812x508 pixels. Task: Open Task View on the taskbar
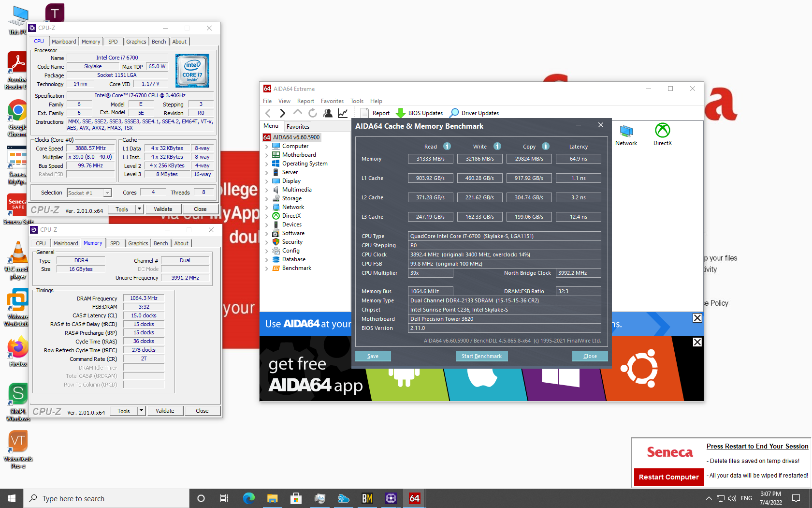tap(224, 498)
